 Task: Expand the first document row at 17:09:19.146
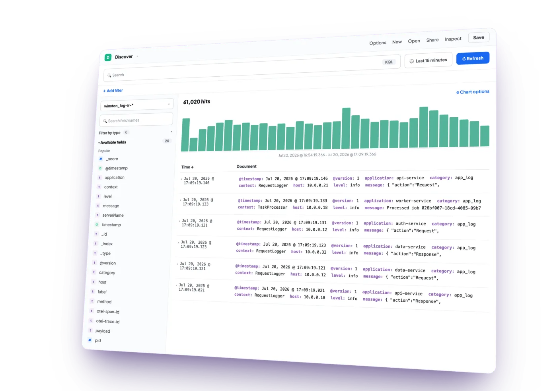click(181, 179)
